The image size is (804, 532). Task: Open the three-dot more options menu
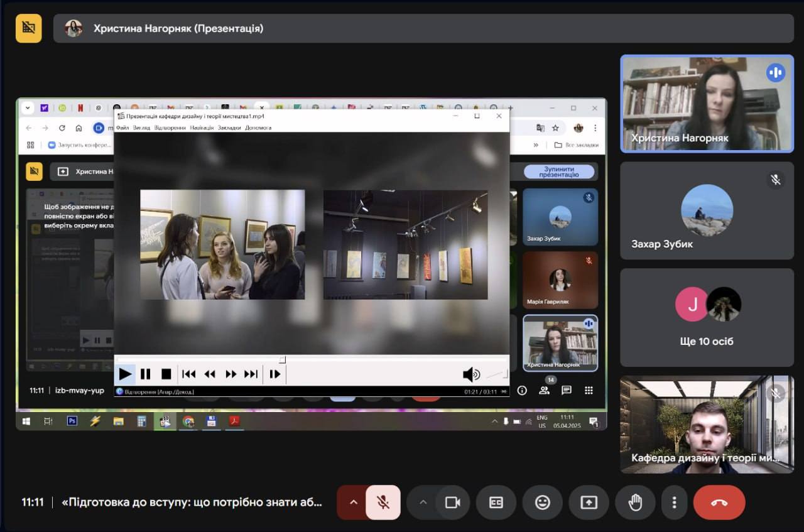click(x=674, y=502)
